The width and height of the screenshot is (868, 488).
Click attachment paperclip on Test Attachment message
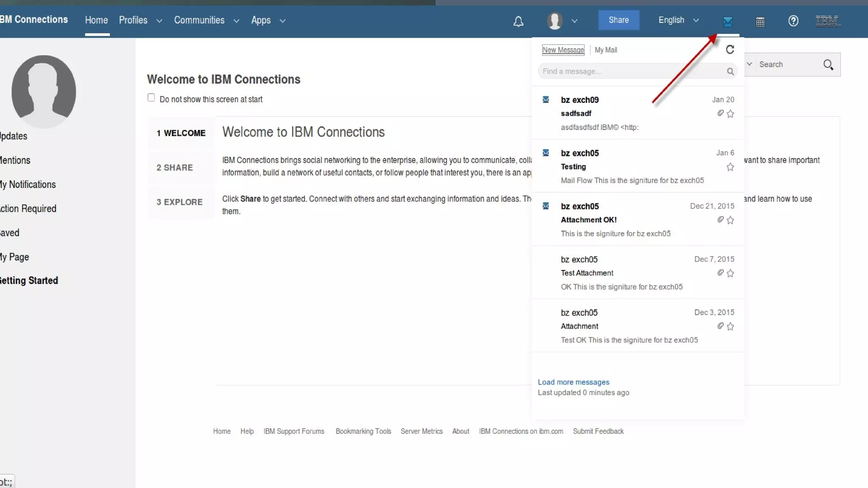(x=720, y=273)
